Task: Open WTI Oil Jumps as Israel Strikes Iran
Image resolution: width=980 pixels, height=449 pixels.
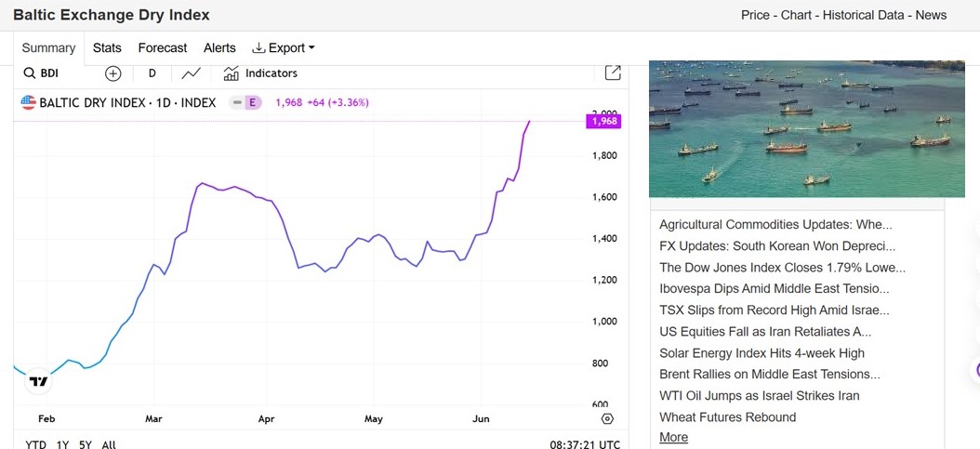Action: (760, 396)
